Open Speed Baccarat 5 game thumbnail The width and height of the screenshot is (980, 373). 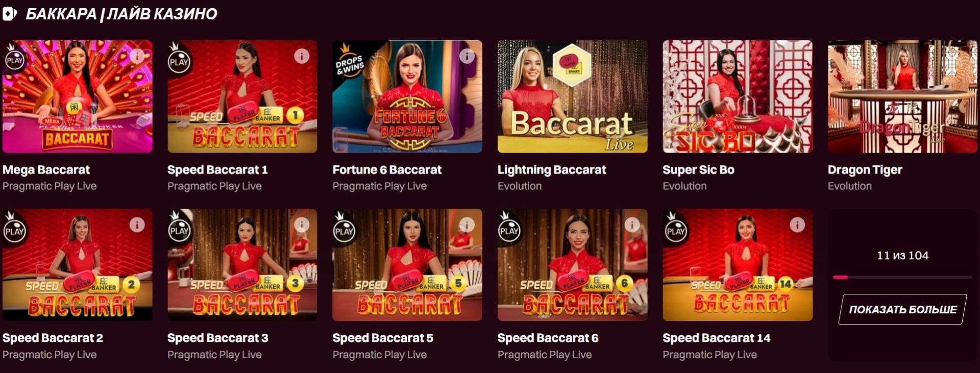407,265
